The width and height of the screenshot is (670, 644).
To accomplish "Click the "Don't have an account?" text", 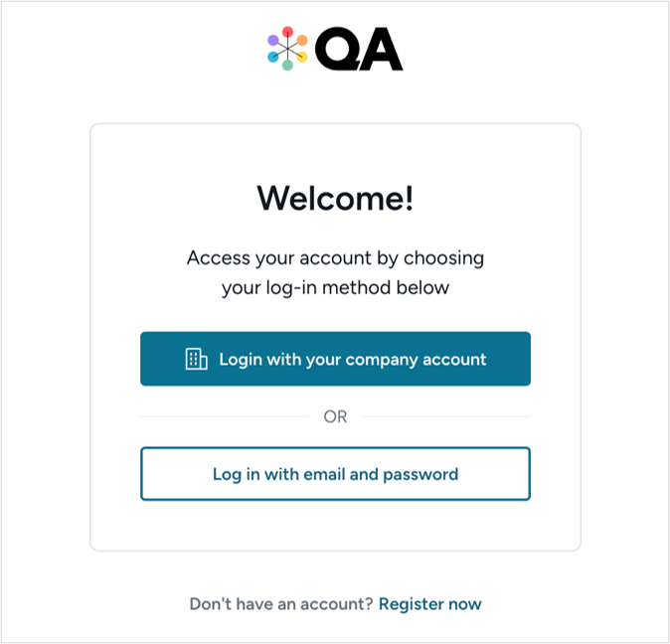I will click(x=281, y=603).
